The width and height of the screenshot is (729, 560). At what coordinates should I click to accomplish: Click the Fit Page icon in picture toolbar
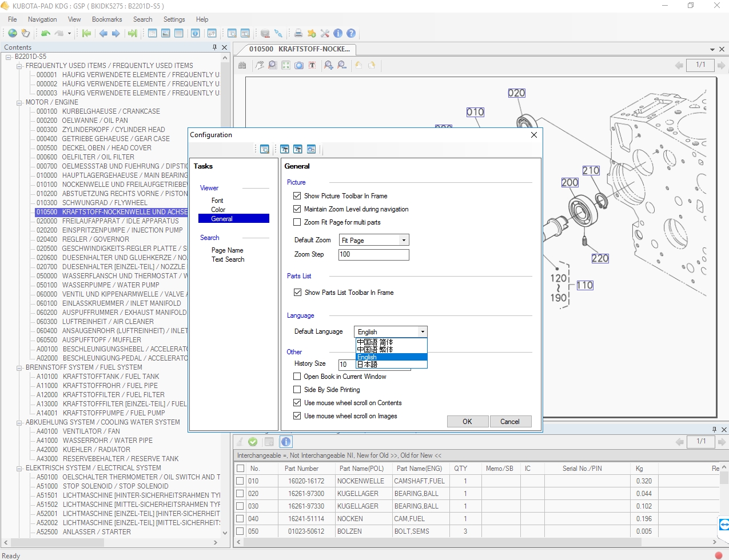(x=285, y=65)
